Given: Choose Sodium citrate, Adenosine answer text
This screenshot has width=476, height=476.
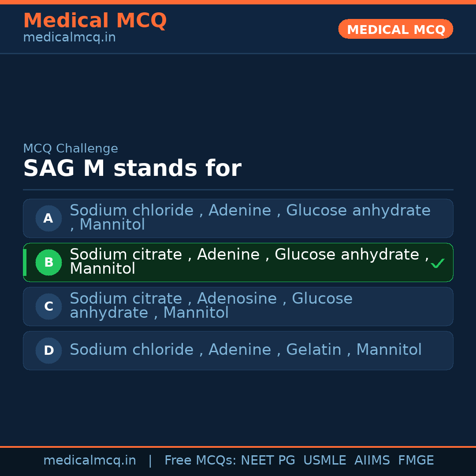Looking at the screenshot, I should [211, 305].
